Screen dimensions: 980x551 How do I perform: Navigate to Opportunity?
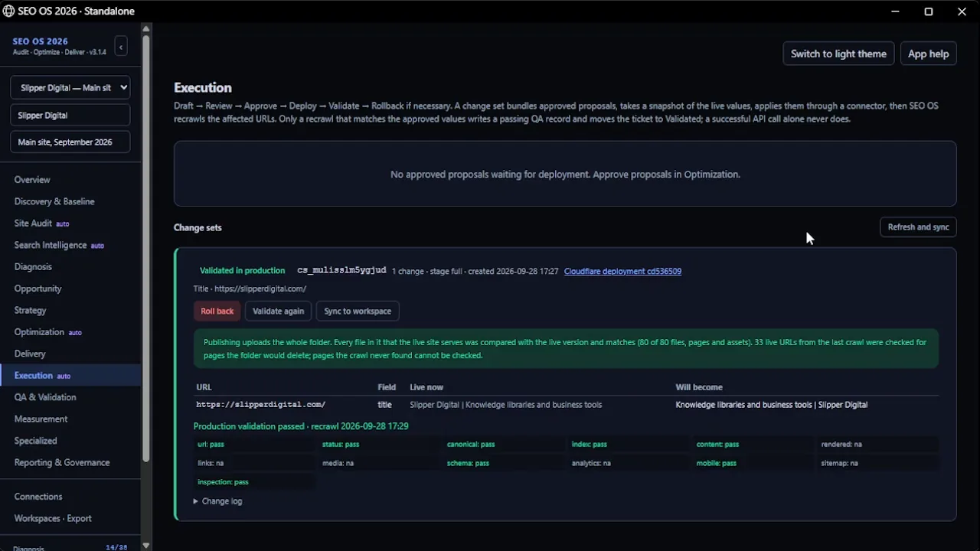tap(38, 289)
